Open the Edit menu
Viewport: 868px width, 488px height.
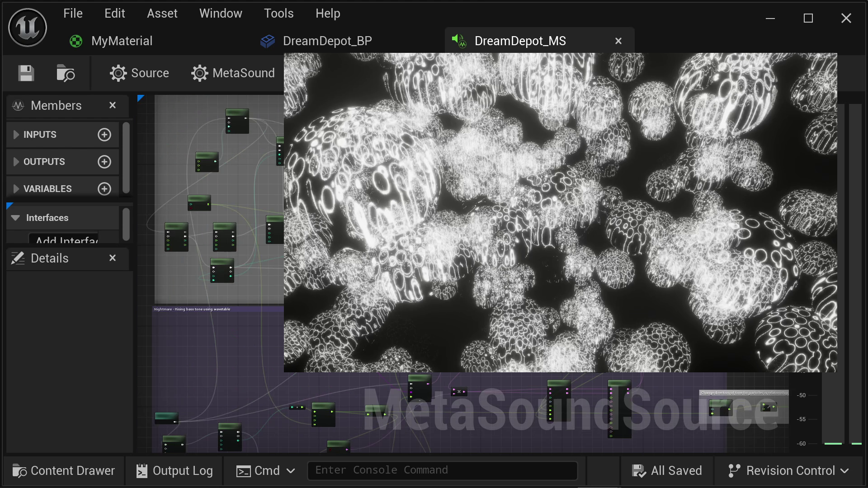(115, 14)
